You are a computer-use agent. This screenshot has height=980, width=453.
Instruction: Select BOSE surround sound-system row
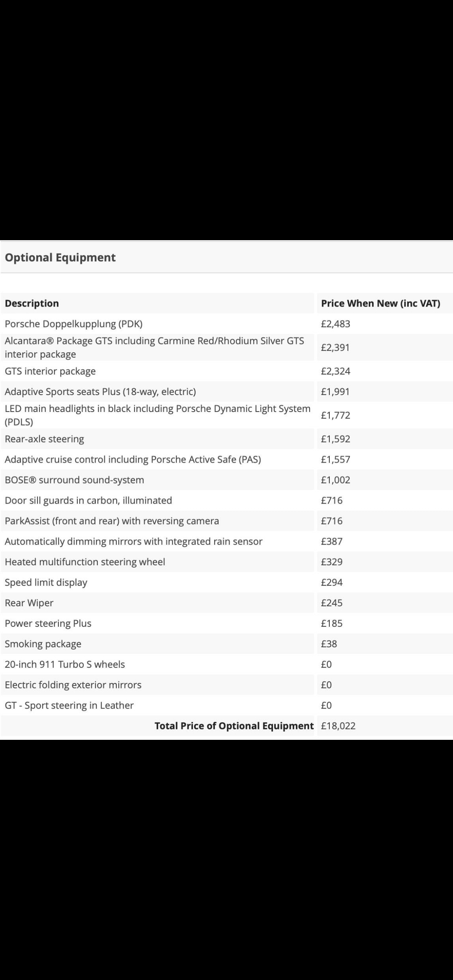(x=74, y=480)
